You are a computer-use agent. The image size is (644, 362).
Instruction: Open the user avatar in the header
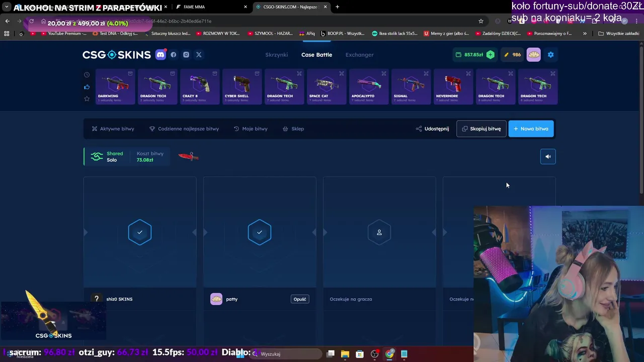[x=534, y=55]
